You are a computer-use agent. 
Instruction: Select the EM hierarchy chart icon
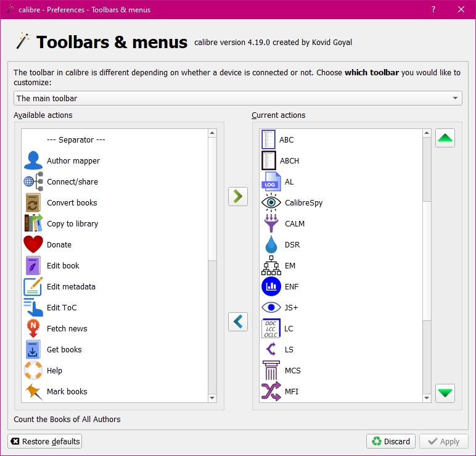(x=271, y=265)
